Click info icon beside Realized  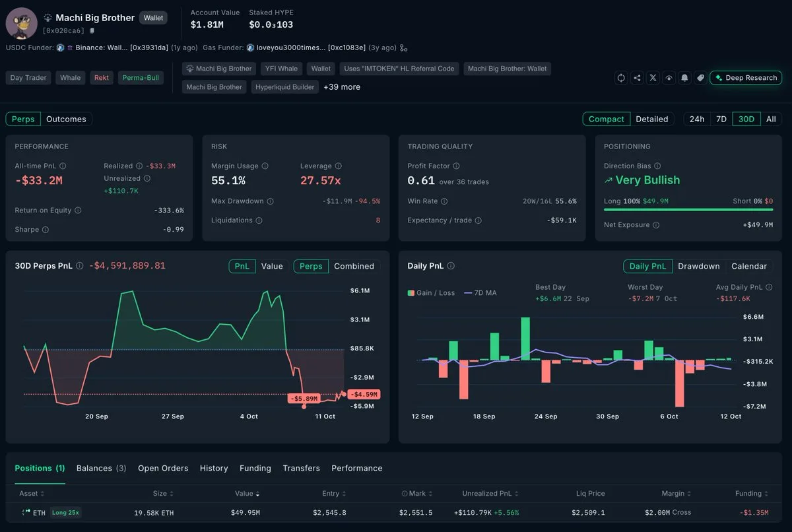[139, 166]
